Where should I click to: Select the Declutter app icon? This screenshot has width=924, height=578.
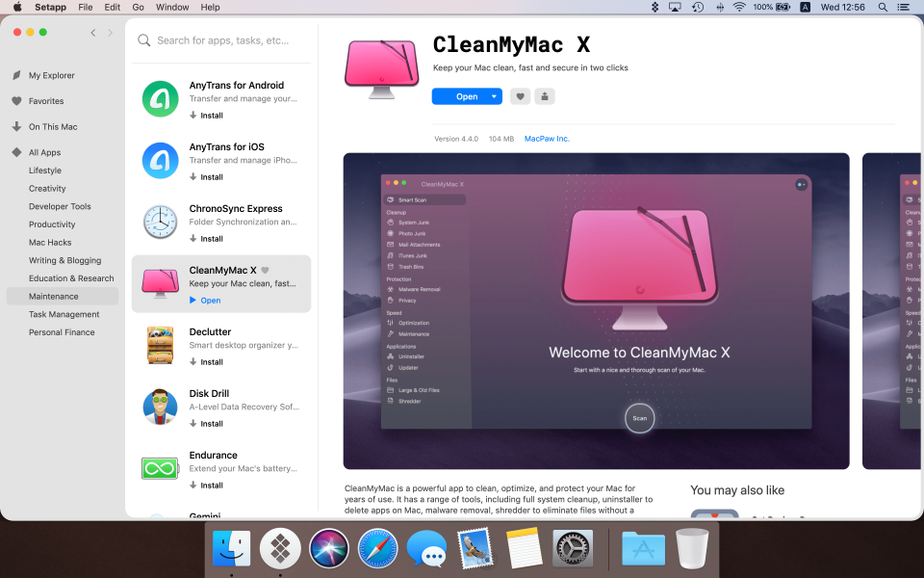[160, 345]
